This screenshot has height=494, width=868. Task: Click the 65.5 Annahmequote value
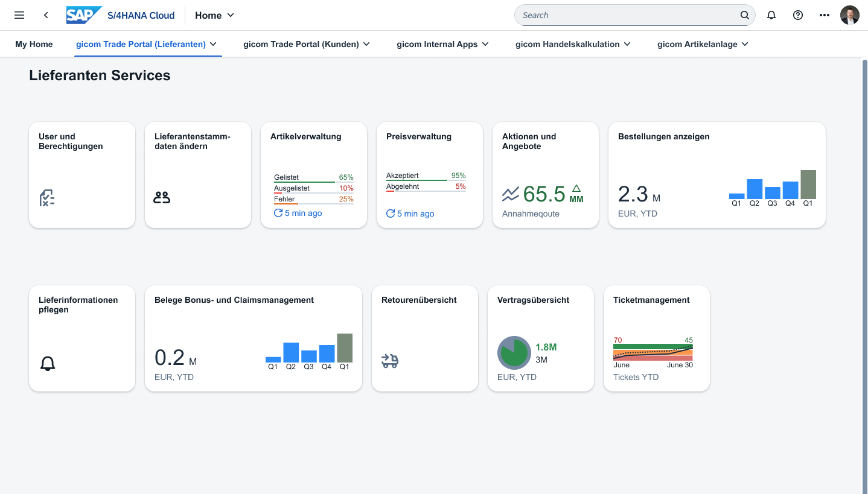click(543, 194)
